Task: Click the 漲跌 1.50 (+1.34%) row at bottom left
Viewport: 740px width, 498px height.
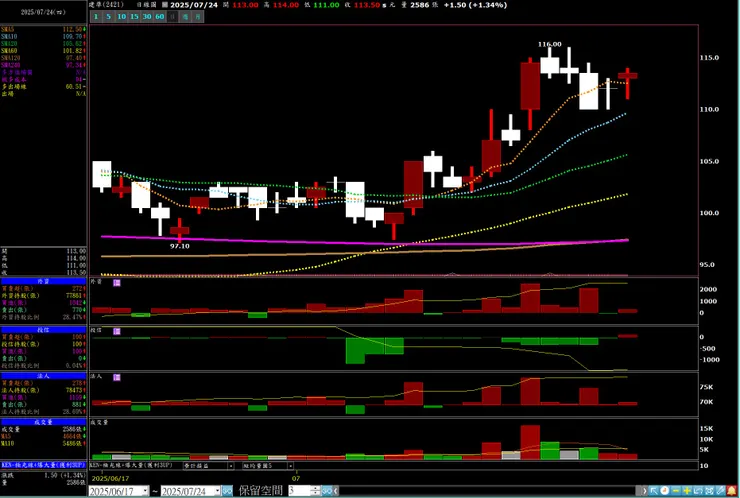Action: coord(43,475)
